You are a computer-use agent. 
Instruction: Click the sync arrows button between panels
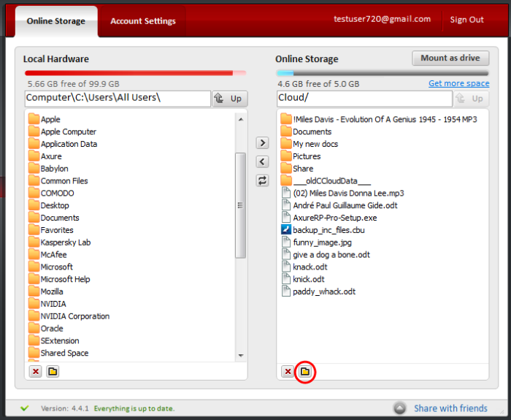tap(262, 180)
